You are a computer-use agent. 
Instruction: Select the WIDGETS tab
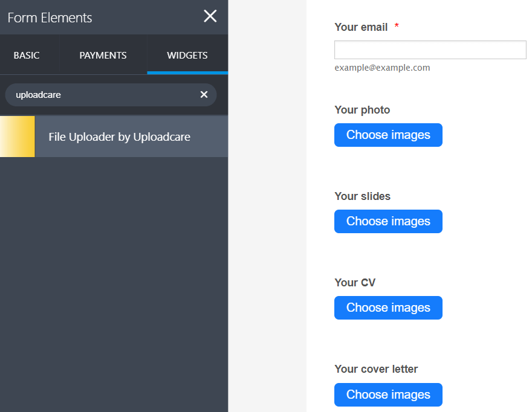[x=187, y=54]
